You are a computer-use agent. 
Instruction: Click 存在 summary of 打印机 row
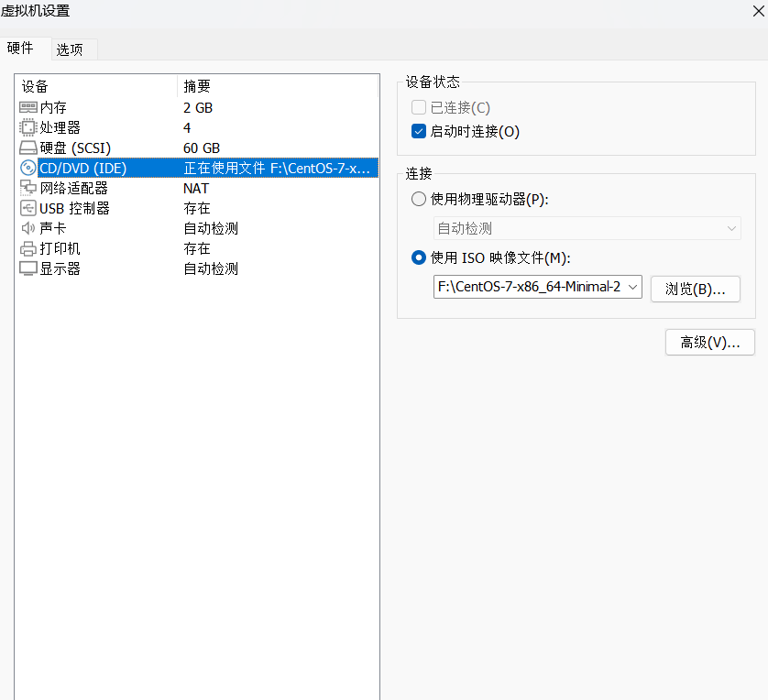[x=197, y=248]
